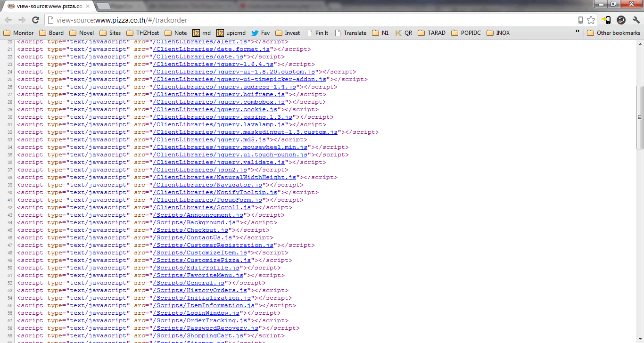Open the jquery.combobox.js link

pyautogui.click(x=219, y=102)
